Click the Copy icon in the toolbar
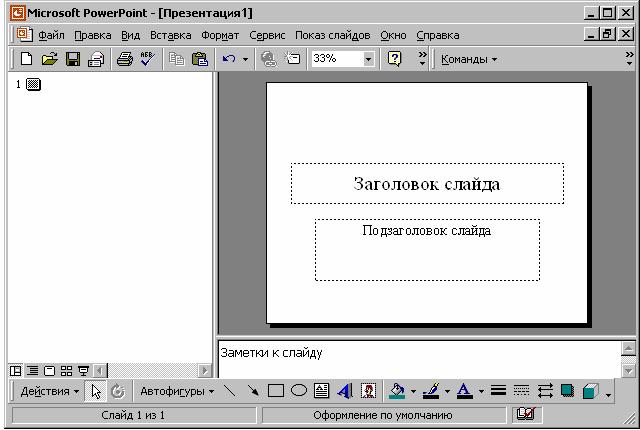The image size is (640, 430). (x=177, y=59)
